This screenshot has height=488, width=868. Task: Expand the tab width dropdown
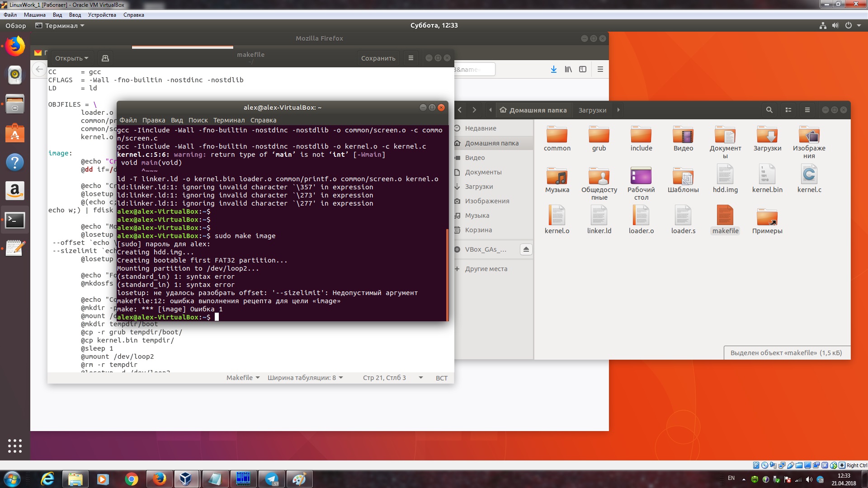coord(305,378)
